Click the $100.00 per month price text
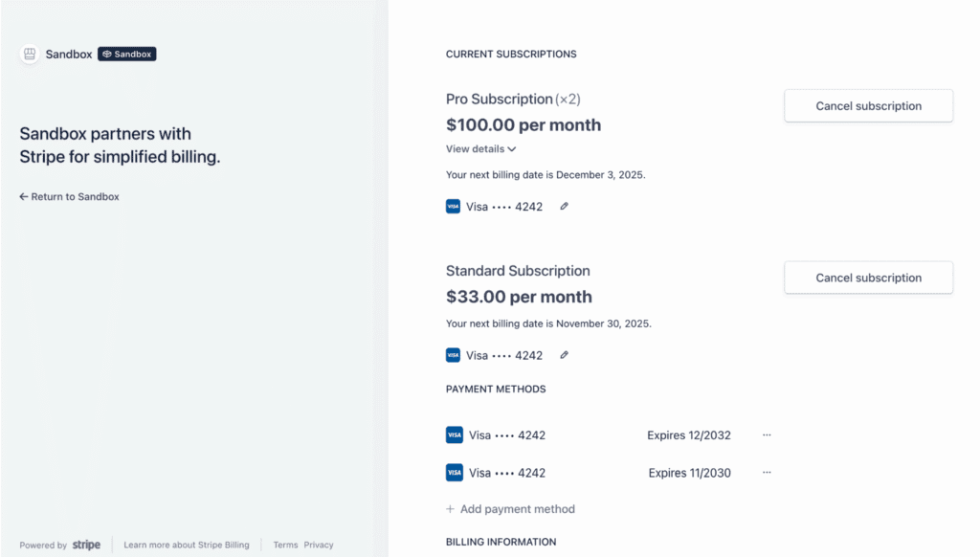The image size is (980, 557). click(x=523, y=124)
